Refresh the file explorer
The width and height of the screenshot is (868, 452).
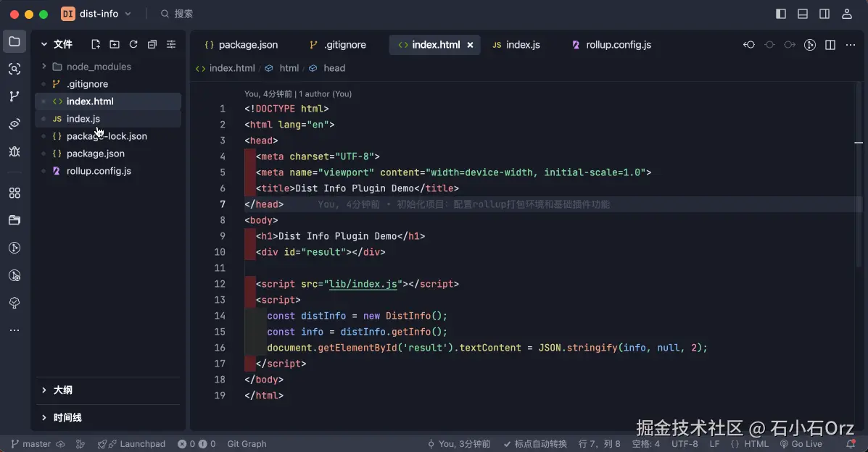[133, 44]
